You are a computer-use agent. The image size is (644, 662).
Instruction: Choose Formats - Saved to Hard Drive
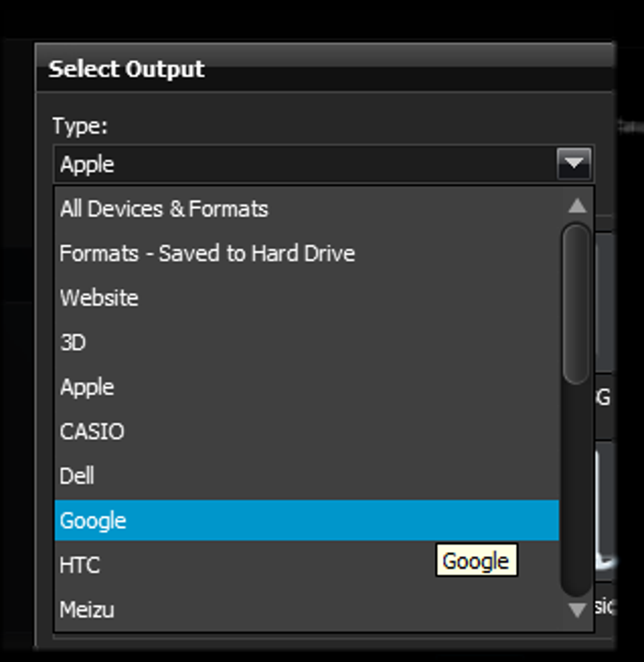307,253
